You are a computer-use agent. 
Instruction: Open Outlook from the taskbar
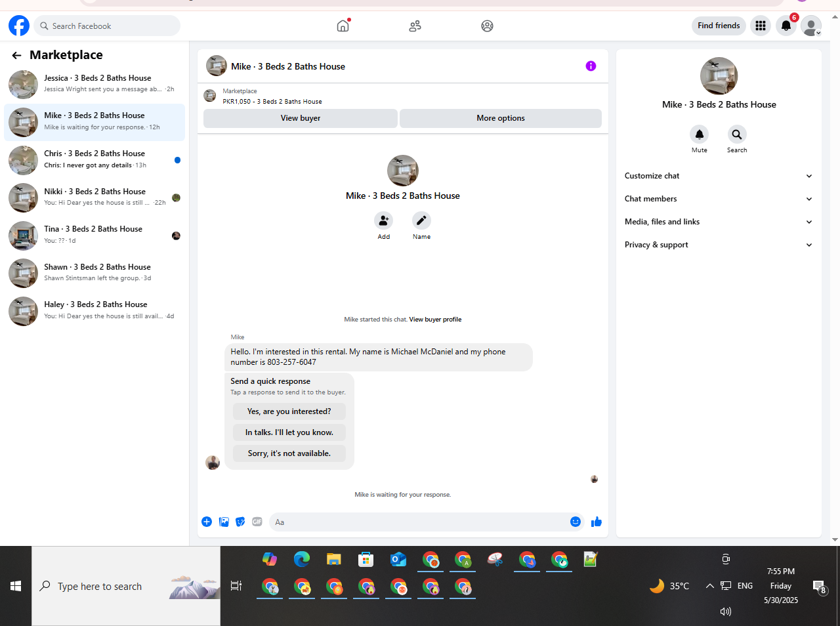tap(398, 559)
